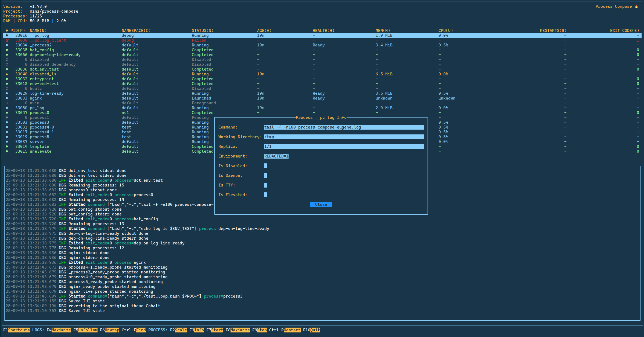This screenshot has width=644, height=337.
Task: Sort processes by the MEM(M) column header
Action: [383, 31]
